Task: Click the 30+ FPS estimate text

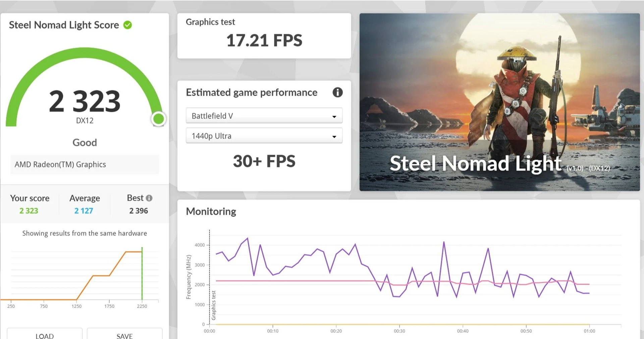Action: pyautogui.click(x=264, y=161)
